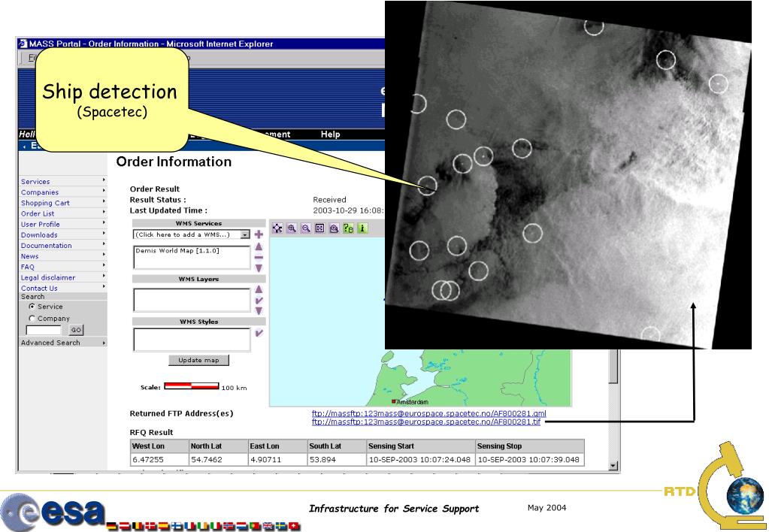The height and width of the screenshot is (532, 769).
Task: Move WMS layer down with arrow icon
Action: pyautogui.click(x=259, y=311)
